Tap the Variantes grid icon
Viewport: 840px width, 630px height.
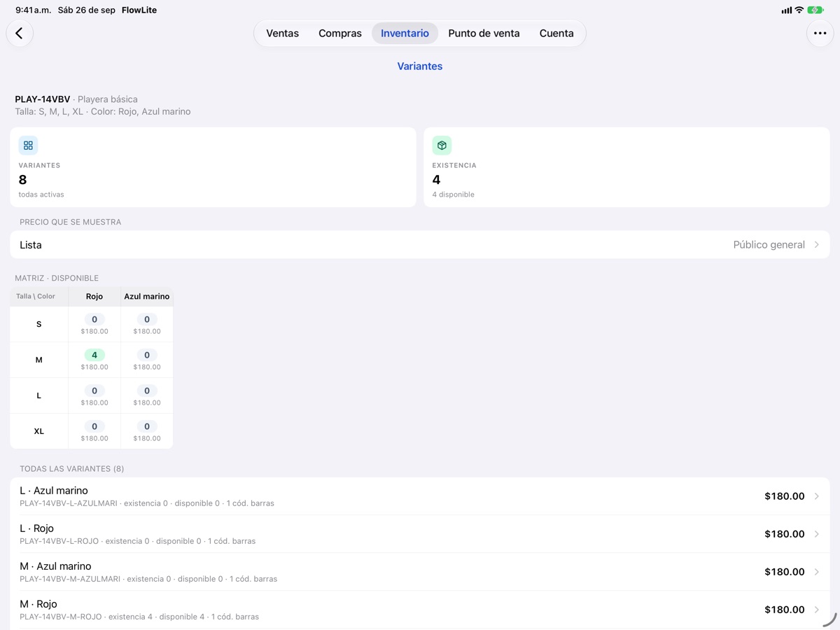pos(28,145)
